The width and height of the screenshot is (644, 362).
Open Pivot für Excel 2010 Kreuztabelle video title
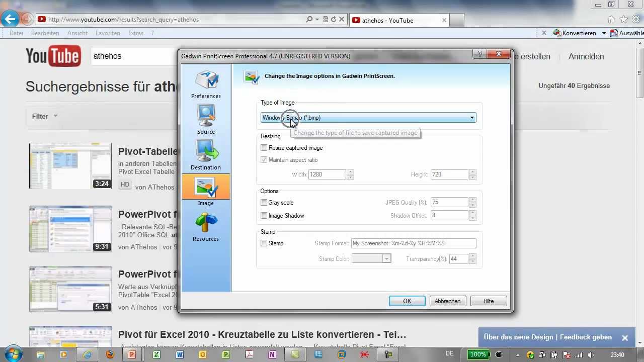(x=262, y=334)
